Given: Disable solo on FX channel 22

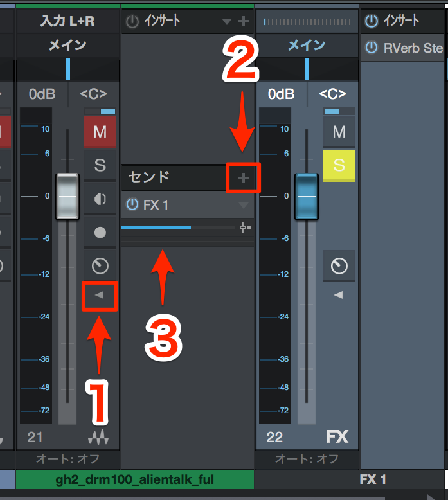Looking at the screenshot, I should tap(339, 165).
